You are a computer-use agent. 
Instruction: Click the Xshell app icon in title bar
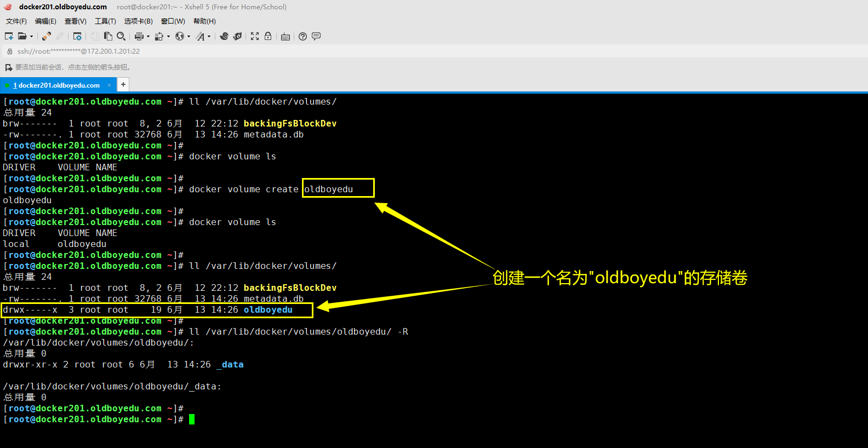coord(8,7)
